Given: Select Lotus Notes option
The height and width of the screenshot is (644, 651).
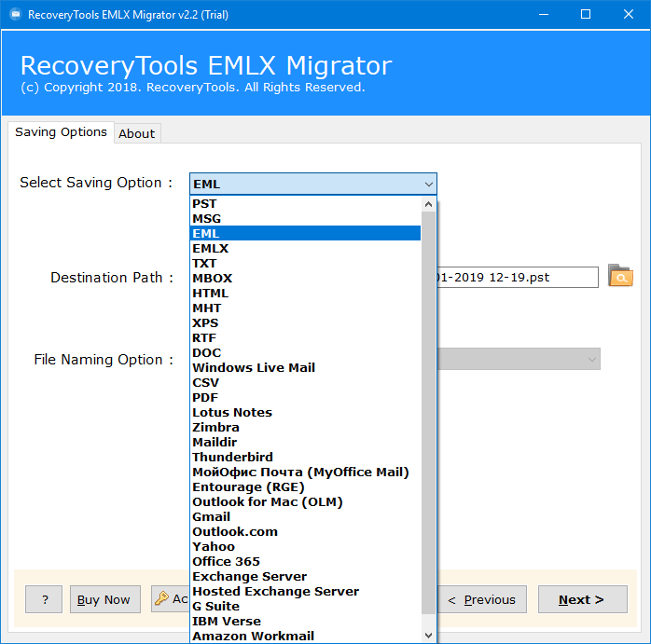Looking at the screenshot, I should [x=305, y=413].
